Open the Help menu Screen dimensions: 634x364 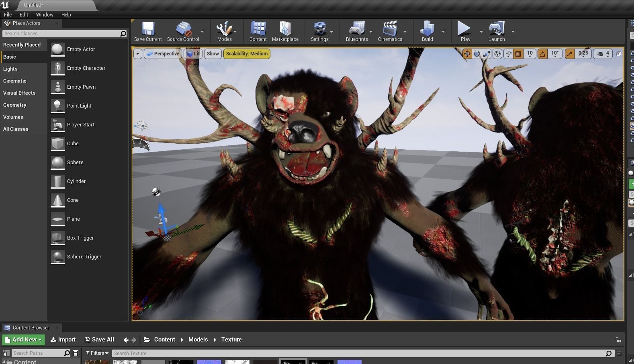(66, 14)
